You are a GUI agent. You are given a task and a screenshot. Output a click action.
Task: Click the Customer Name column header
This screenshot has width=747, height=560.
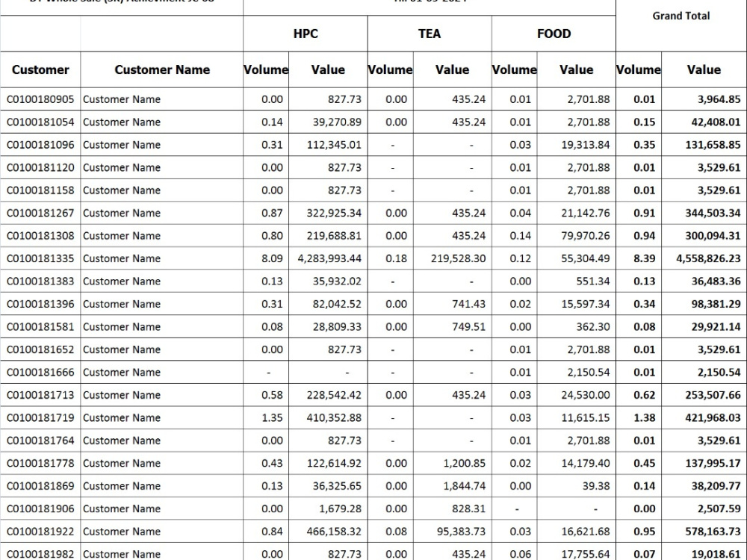pyautogui.click(x=162, y=69)
